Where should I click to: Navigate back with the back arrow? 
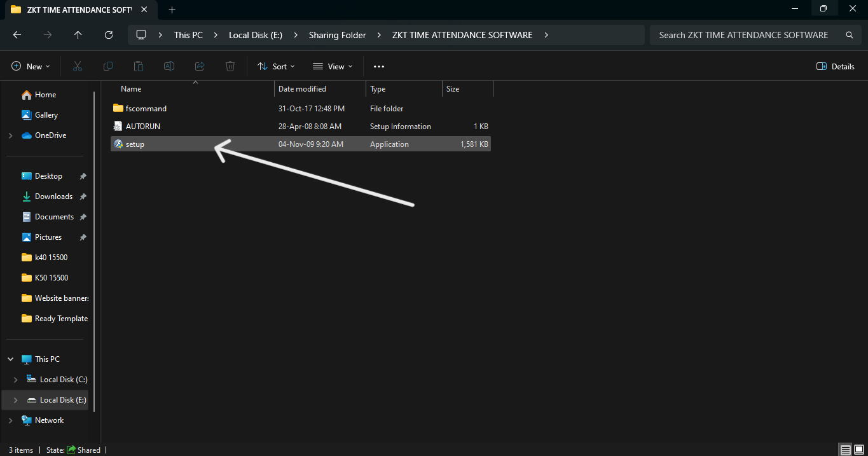(17, 35)
